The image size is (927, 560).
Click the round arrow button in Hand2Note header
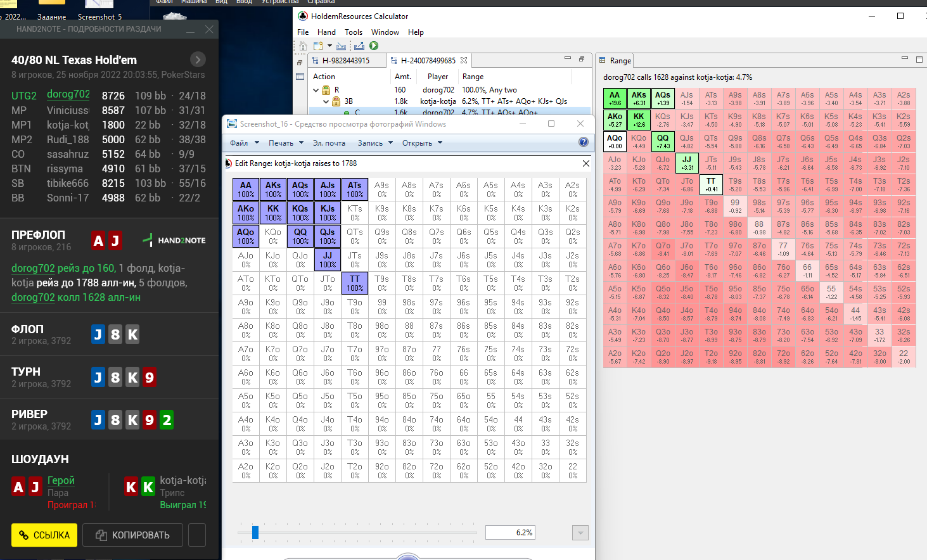(198, 60)
